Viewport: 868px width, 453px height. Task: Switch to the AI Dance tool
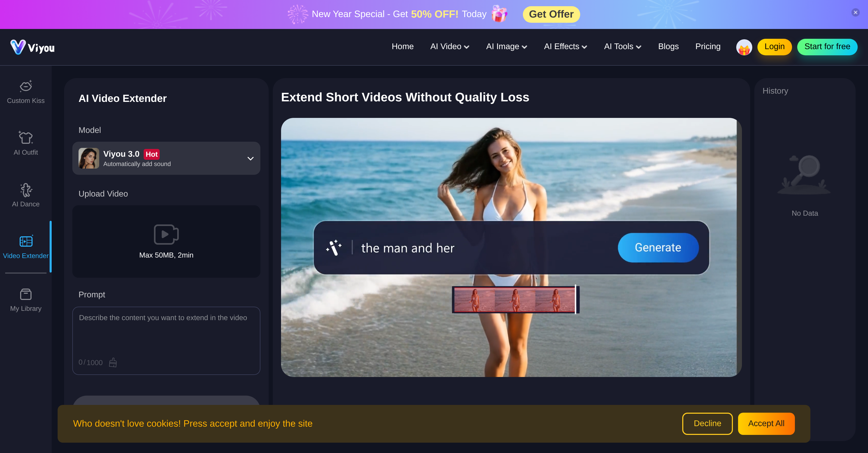pos(26,195)
